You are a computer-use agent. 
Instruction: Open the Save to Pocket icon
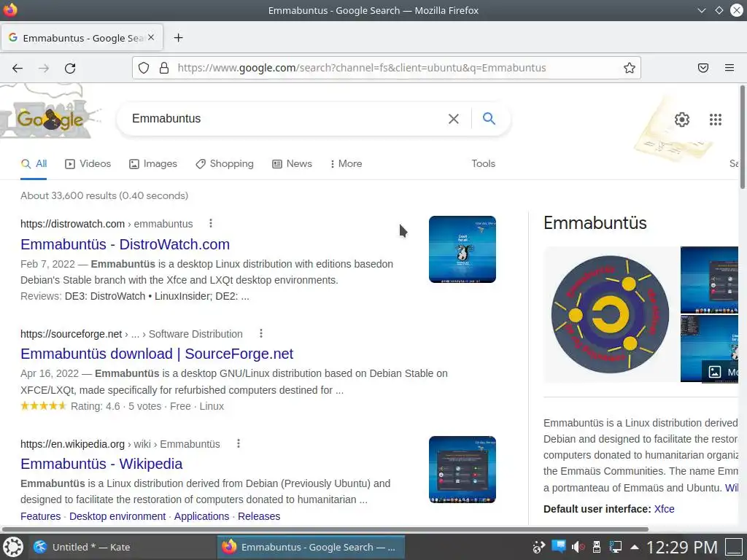703,68
